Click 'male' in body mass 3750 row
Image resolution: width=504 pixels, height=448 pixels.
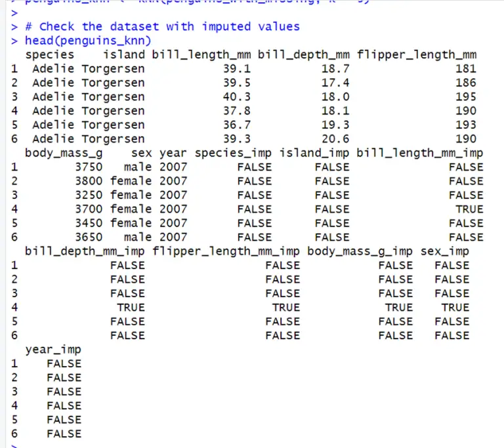[x=138, y=167]
